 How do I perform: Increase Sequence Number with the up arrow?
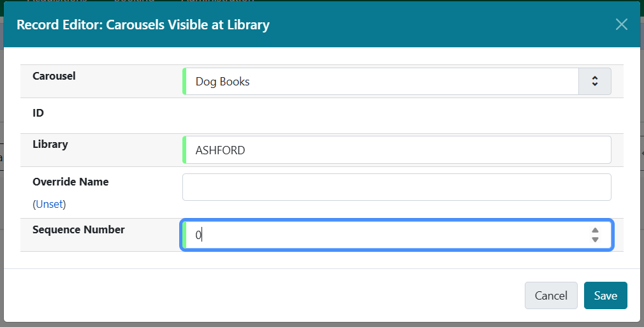(595, 231)
